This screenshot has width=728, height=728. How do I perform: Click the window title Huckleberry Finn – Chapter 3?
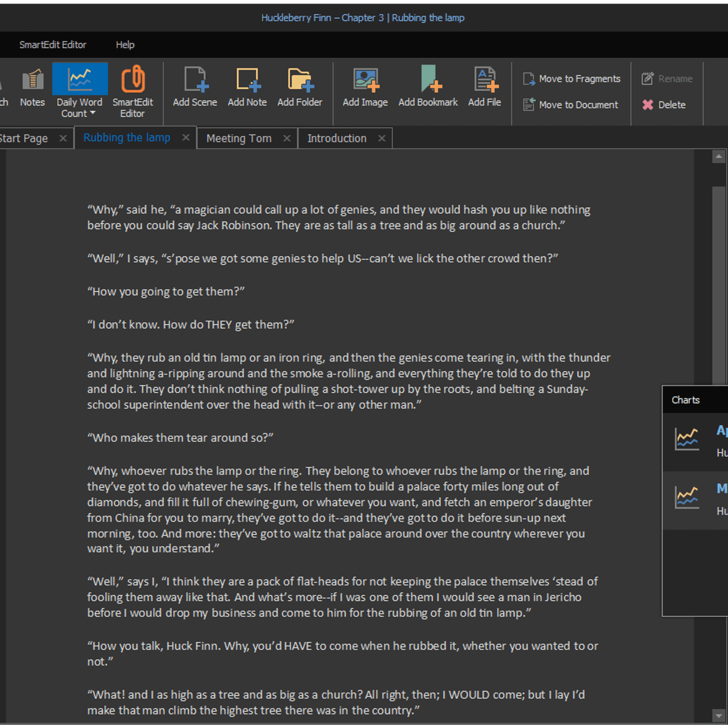[x=363, y=18]
